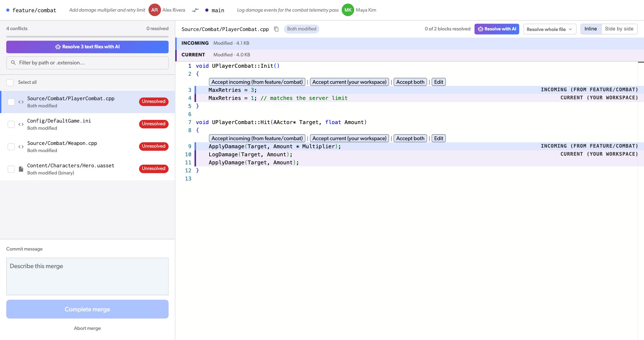Click the AR avatar for Alex Rivera

click(154, 10)
